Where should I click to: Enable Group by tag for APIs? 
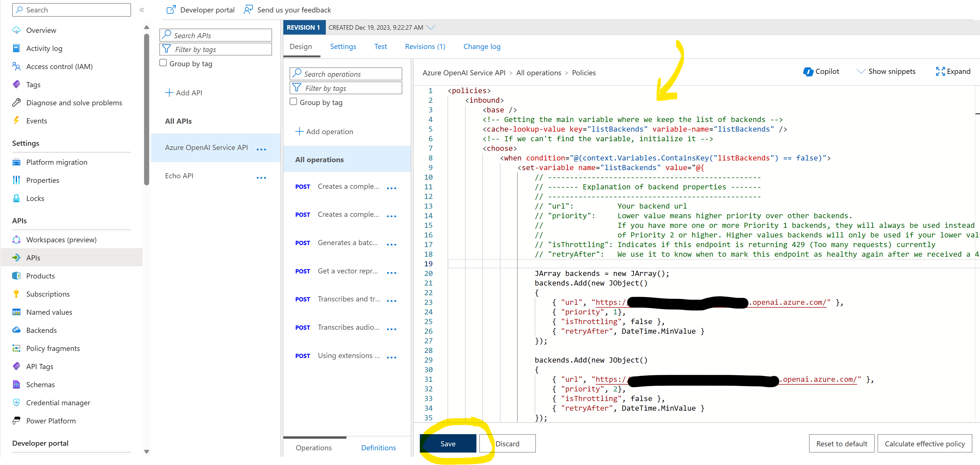pos(163,63)
